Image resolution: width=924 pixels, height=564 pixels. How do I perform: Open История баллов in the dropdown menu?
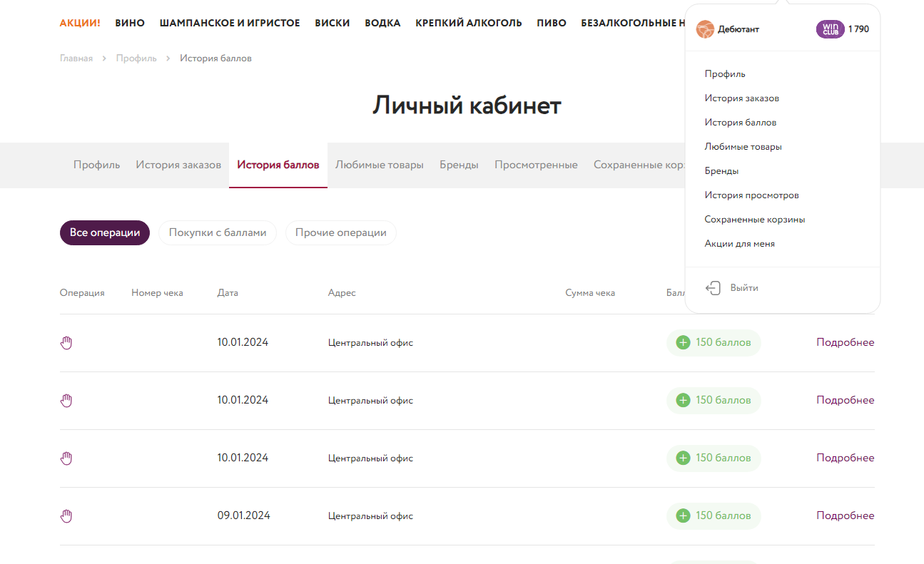[741, 123]
